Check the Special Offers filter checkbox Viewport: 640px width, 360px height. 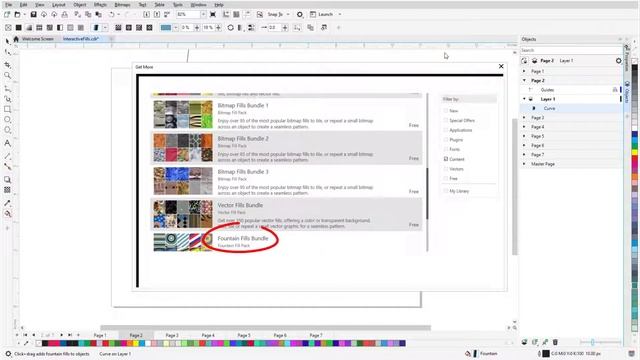click(x=446, y=120)
